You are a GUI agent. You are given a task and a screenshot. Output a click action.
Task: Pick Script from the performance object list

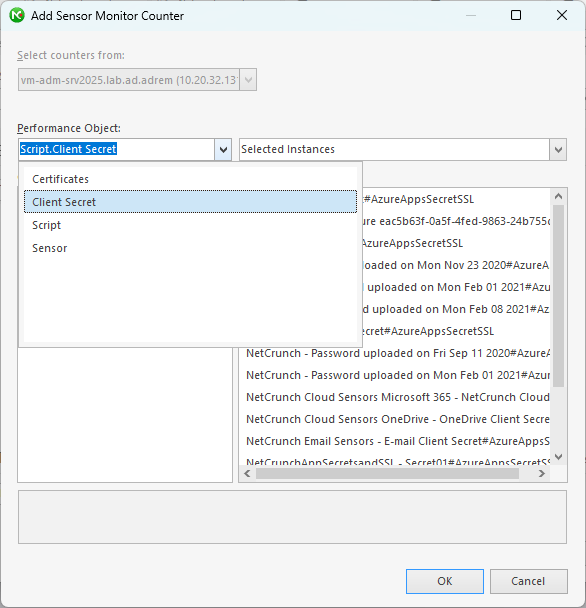coord(190,225)
